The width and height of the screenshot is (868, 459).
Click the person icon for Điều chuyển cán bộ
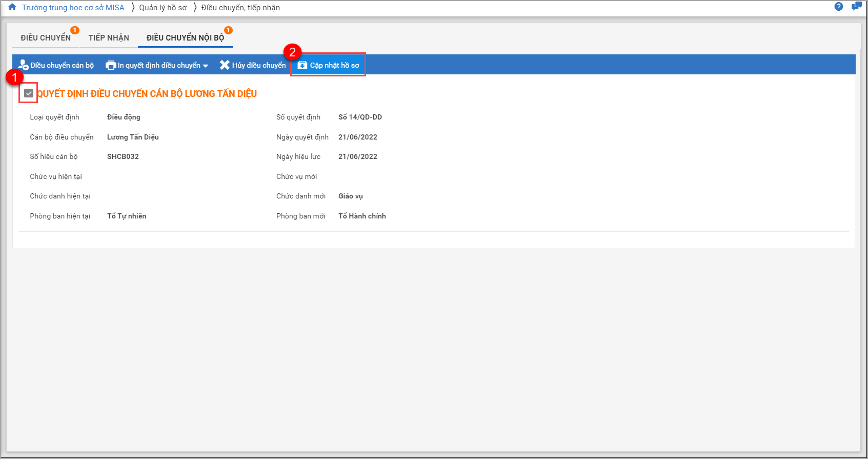(x=23, y=65)
